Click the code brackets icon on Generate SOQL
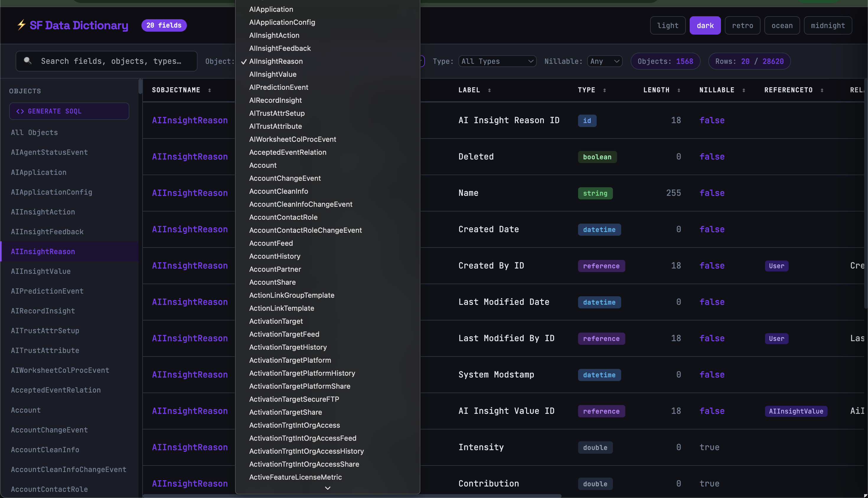 20,111
